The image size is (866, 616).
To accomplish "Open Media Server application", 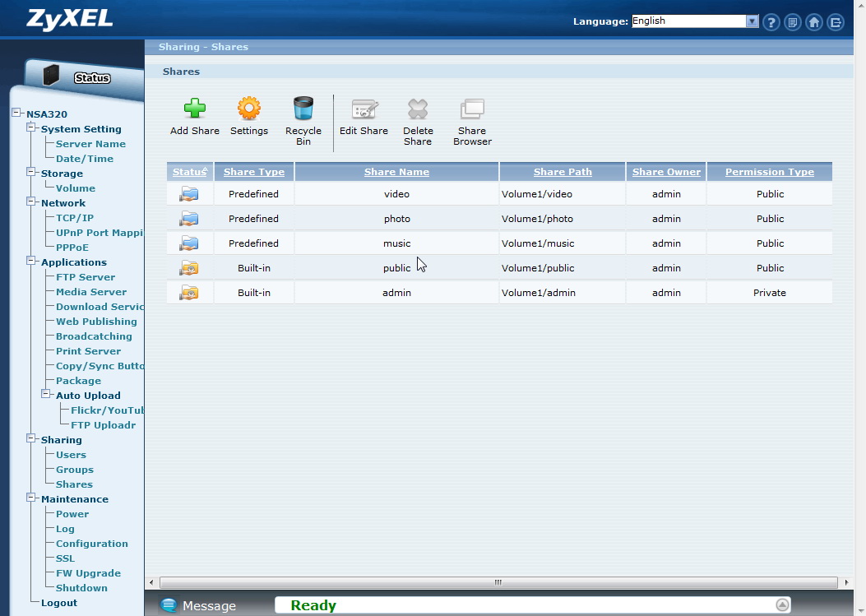I will [x=91, y=292].
